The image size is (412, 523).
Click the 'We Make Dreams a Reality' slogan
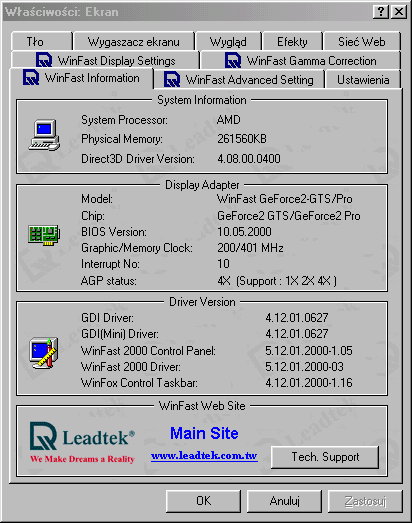pos(82,459)
